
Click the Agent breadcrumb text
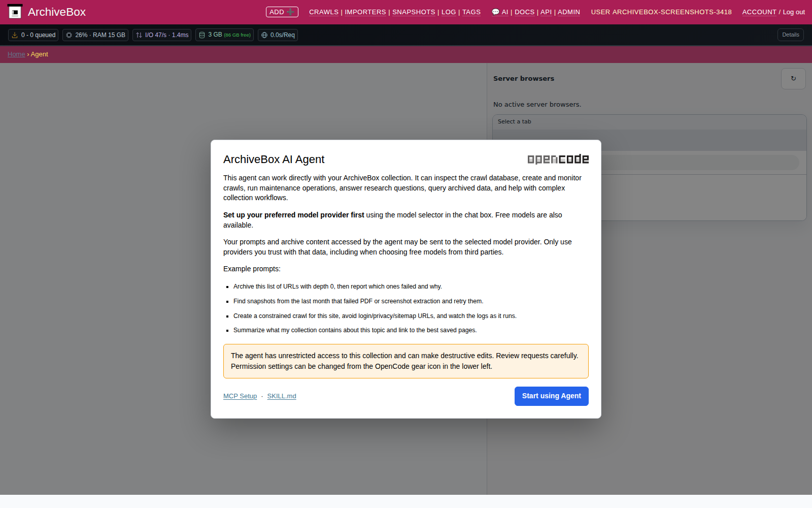40,54
